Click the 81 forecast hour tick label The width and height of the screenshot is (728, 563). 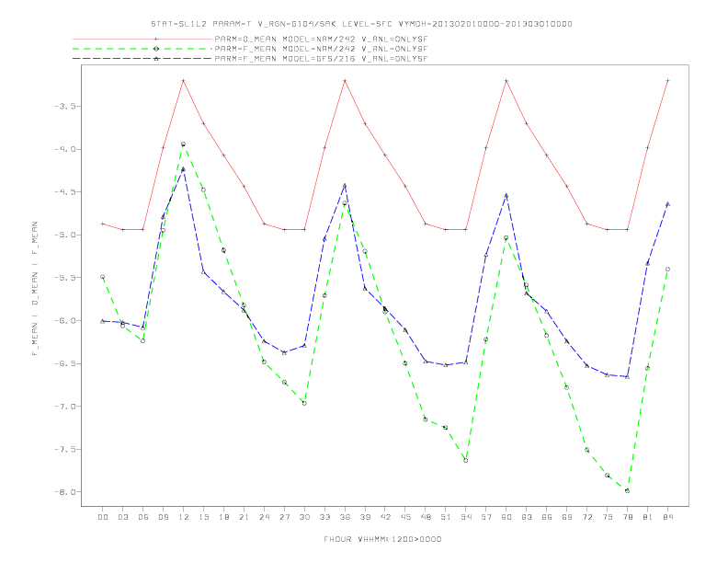coord(648,517)
